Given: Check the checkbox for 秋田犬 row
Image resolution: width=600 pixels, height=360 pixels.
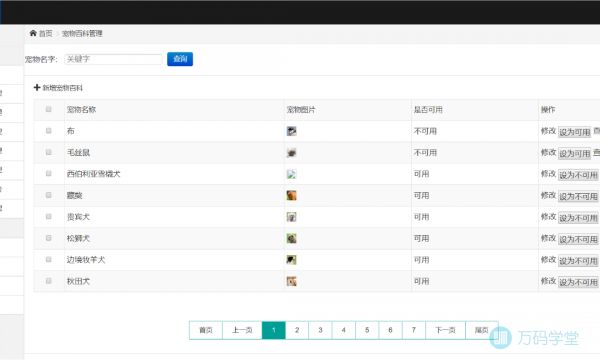Looking at the screenshot, I should [49, 281].
